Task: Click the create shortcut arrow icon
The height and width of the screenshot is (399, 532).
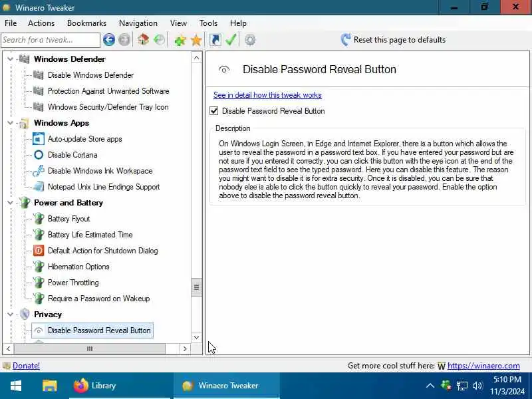Action: click(x=215, y=40)
